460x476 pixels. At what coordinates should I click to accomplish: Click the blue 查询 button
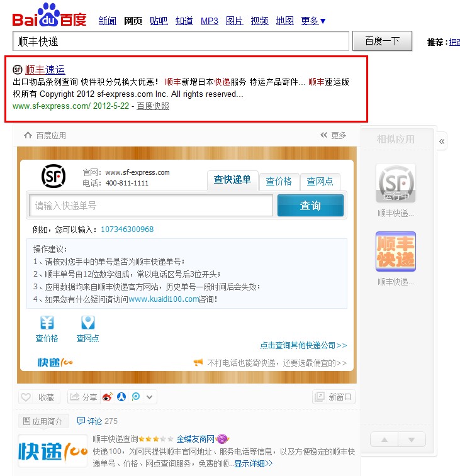310,206
